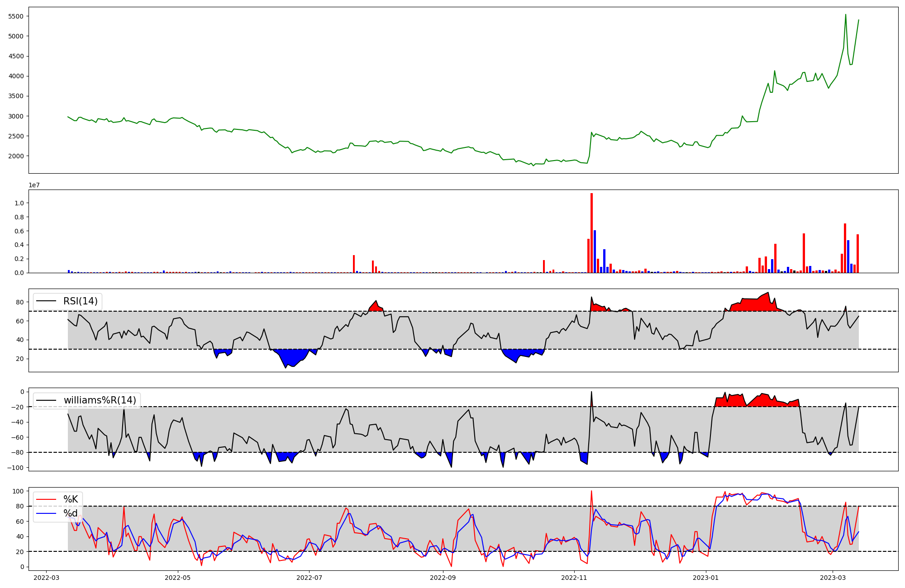Click the 2022-03 x-axis date label
Screen dimensions: 905x588
[x=46, y=578]
